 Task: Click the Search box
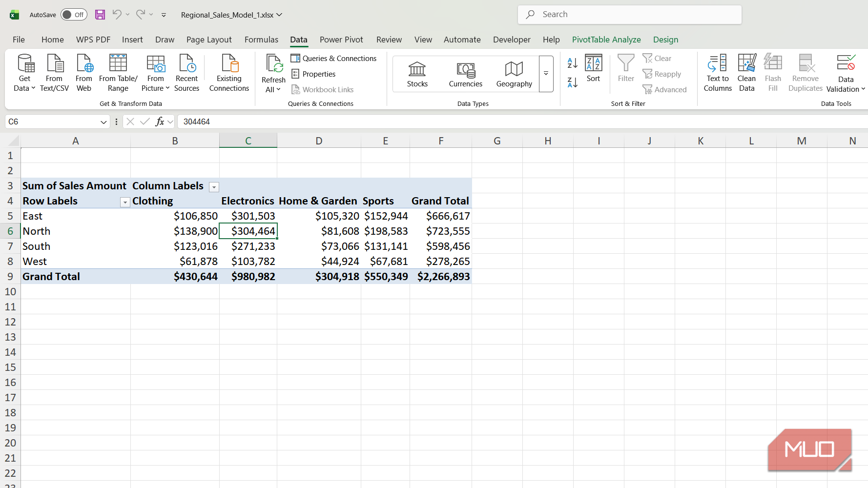pyautogui.click(x=630, y=15)
